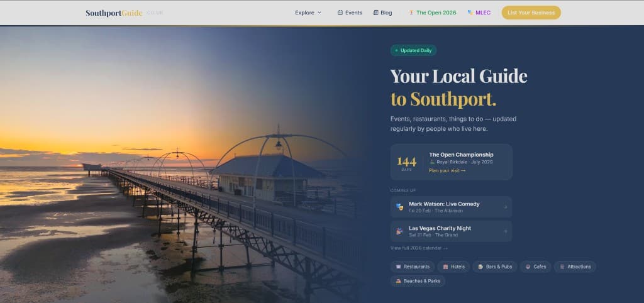
Task: Follow the Plan your visit link
Action: pyautogui.click(x=447, y=170)
